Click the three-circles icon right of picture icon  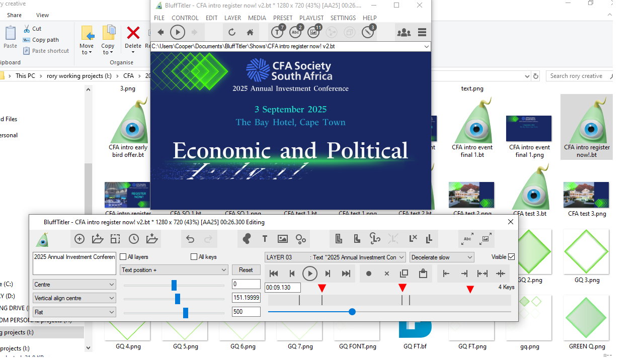[x=301, y=239]
